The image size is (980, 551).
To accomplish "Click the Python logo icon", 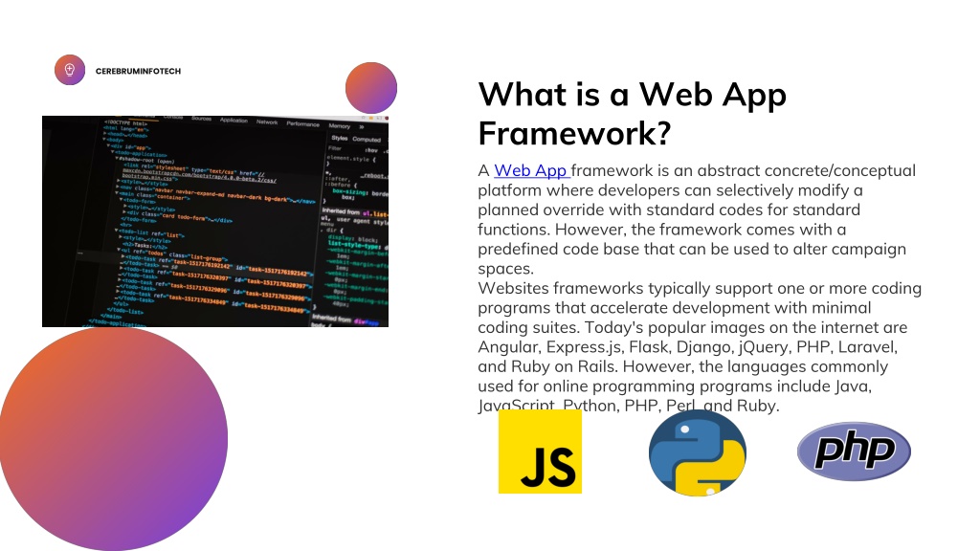I will click(x=698, y=452).
